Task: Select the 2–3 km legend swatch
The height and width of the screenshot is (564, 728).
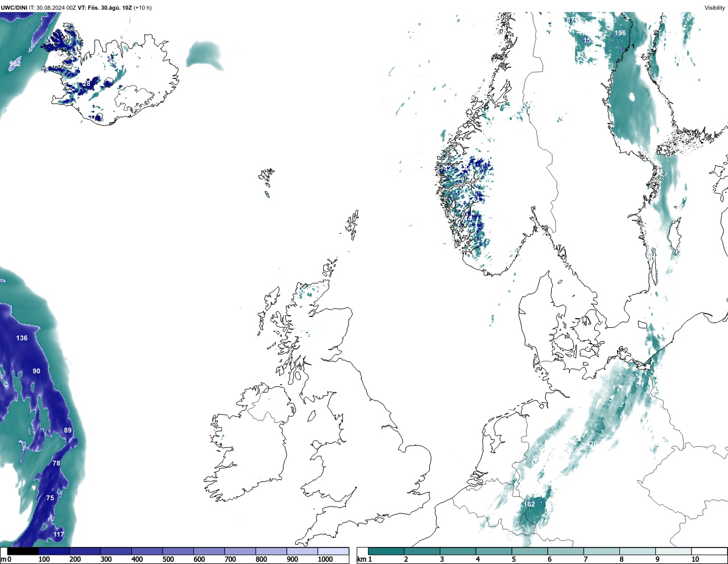Action: [422, 551]
